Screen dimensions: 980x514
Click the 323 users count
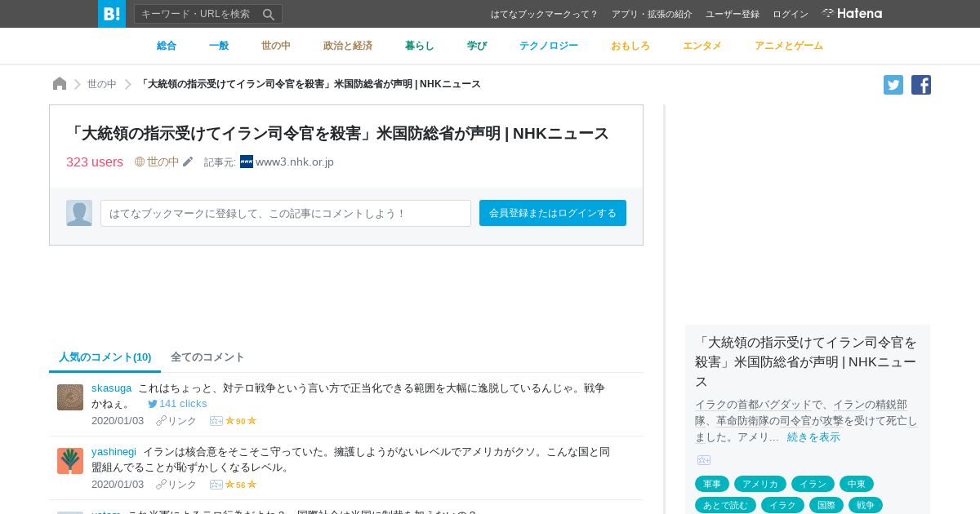coord(95,162)
